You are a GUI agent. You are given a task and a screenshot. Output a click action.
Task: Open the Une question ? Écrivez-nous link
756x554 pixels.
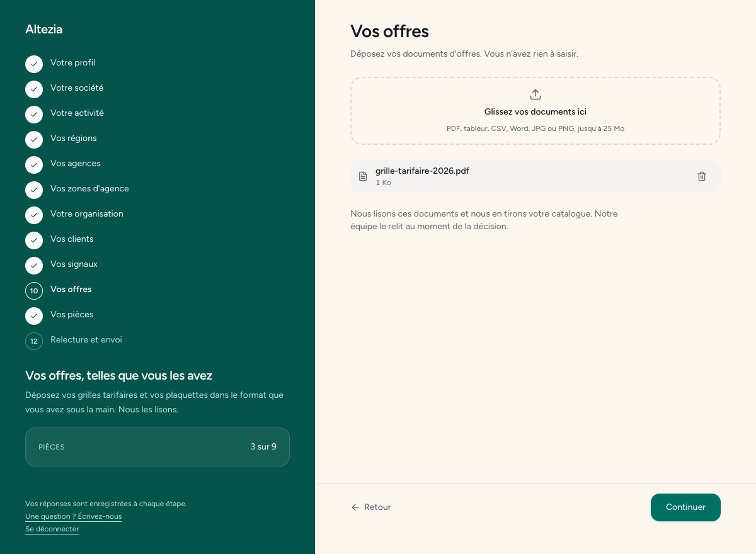74,517
